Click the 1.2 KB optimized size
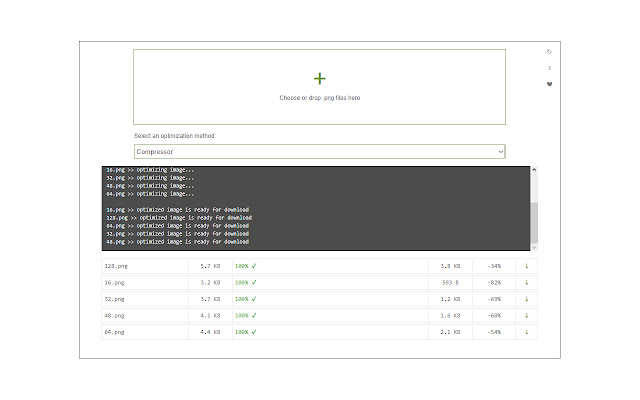 click(450, 299)
